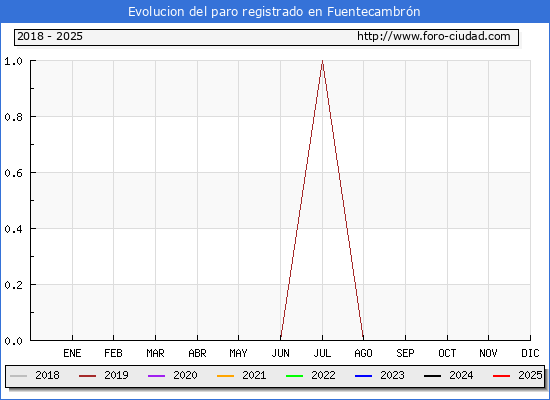Click the 0.4 y-axis value
The height and width of the screenshot is (400, 550).
coord(13,229)
